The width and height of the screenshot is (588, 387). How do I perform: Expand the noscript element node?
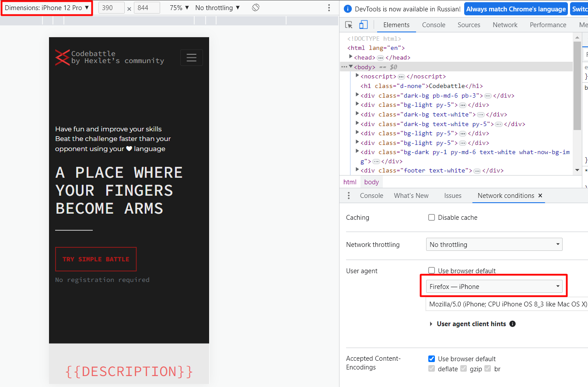(x=357, y=76)
